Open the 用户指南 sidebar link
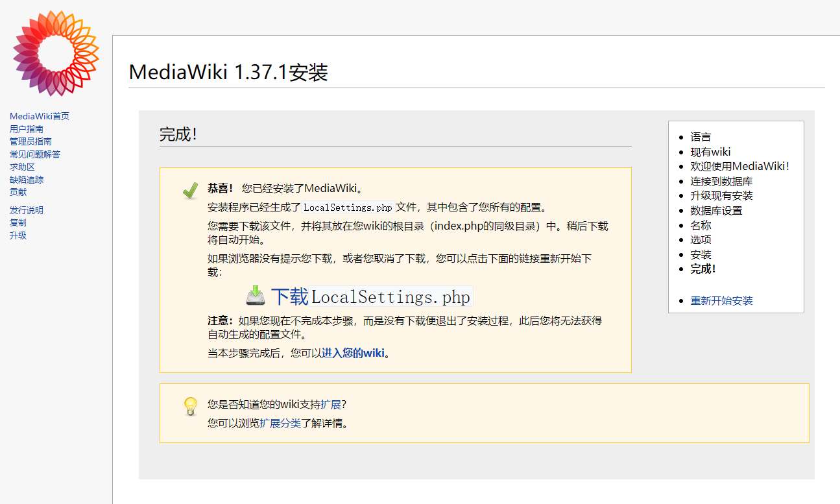The image size is (840, 504). pyautogui.click(x=27, y=129)
